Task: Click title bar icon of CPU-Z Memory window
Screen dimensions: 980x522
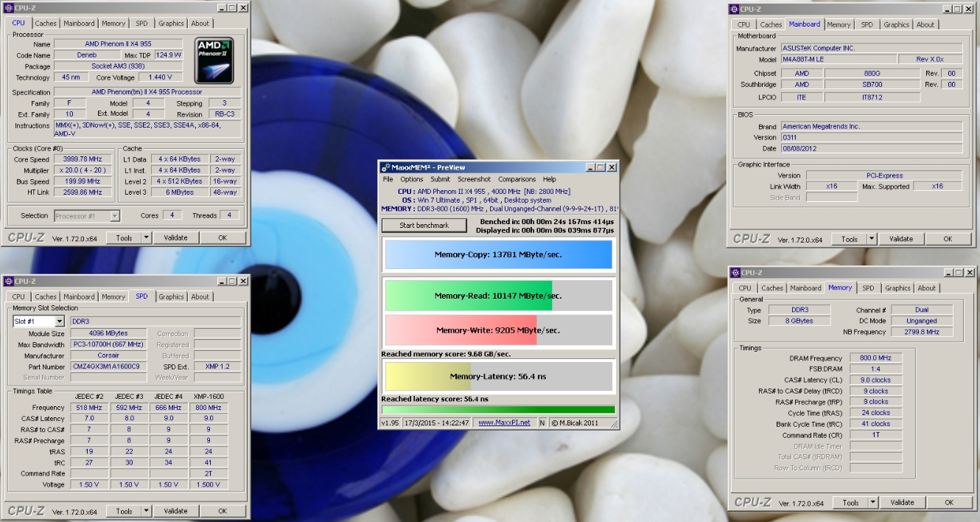Action: [x=735, y=273]
